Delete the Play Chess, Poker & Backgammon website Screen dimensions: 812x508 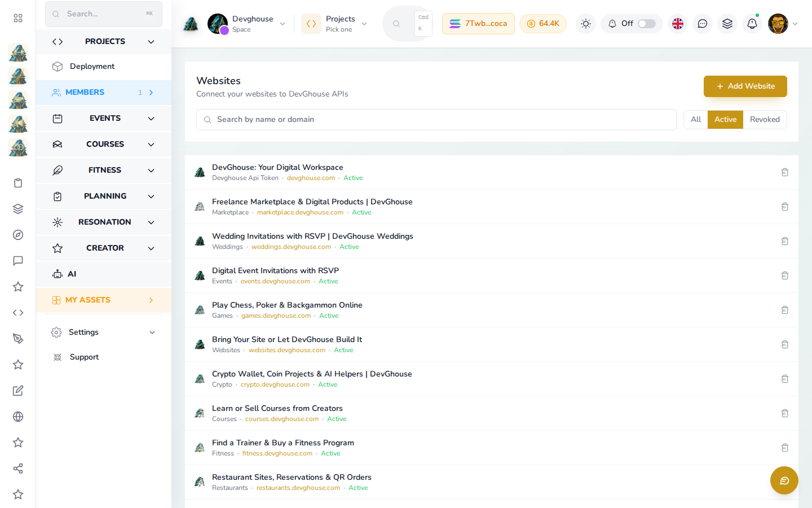point(784,310)
